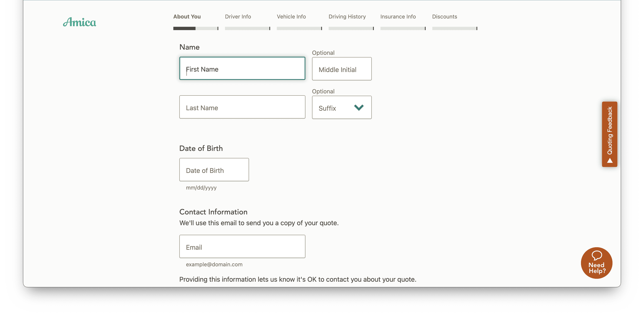The height and width of the screenshot is (318, 644).
Task: Click the "We'll use this email" description text
Action: (x=259, y=223)
